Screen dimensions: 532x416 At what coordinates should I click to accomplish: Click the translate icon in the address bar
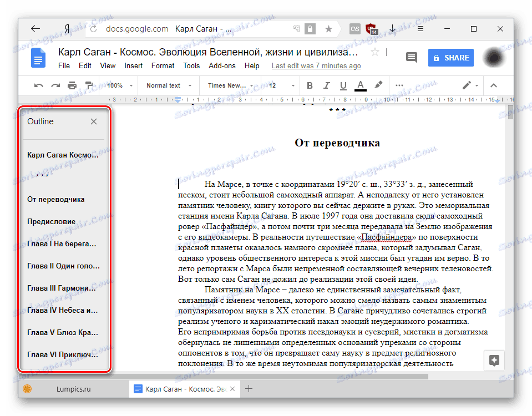coord(297,29)
